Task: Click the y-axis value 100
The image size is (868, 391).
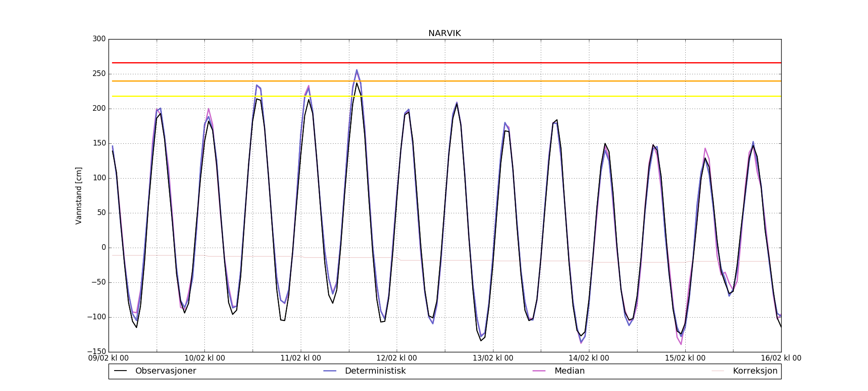Action: [99, 178]
